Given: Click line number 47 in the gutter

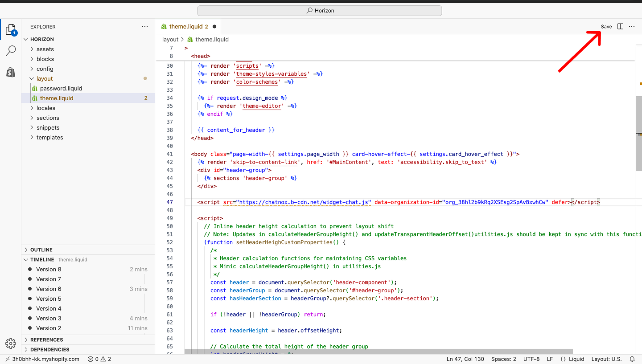Looking at the screenshot, I should pos(169,202).
